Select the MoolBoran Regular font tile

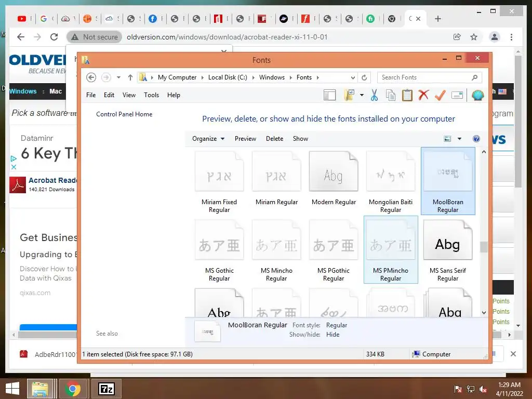pyautogui.click(x=448, y=181)
